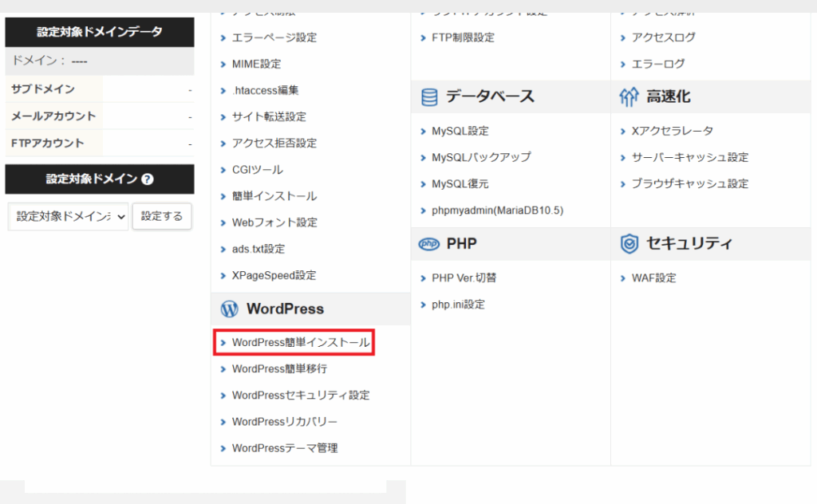Open アクセスログ
The image size is (817, 504).
tap(663, 37)
